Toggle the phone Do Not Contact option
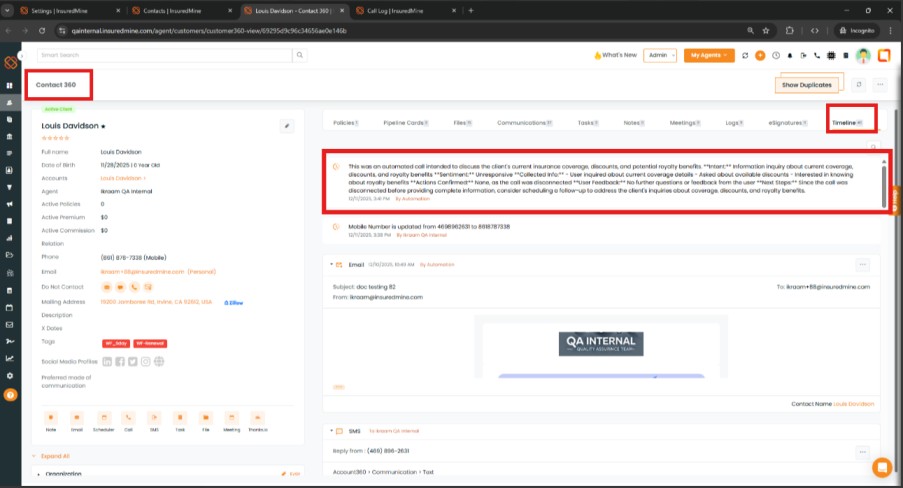This screenshot has height=488, width=903. pyautogui.click(x=133, y=287)
